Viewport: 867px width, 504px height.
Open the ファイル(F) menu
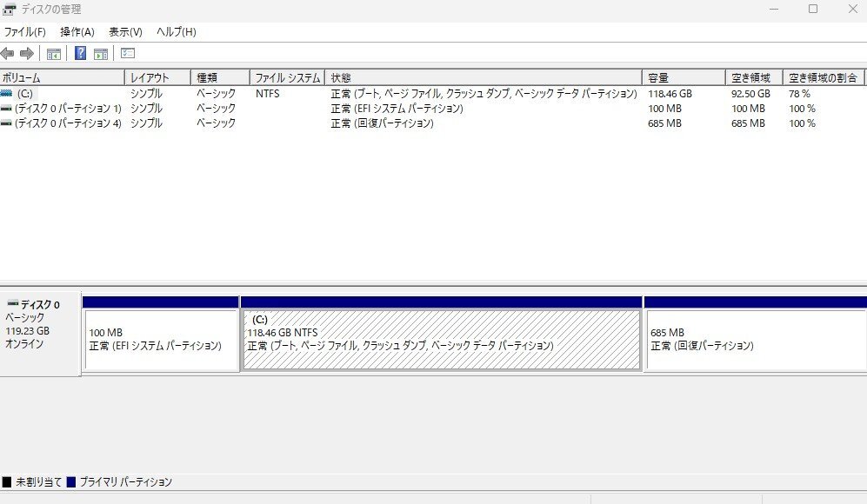click(x=24, y=32)
